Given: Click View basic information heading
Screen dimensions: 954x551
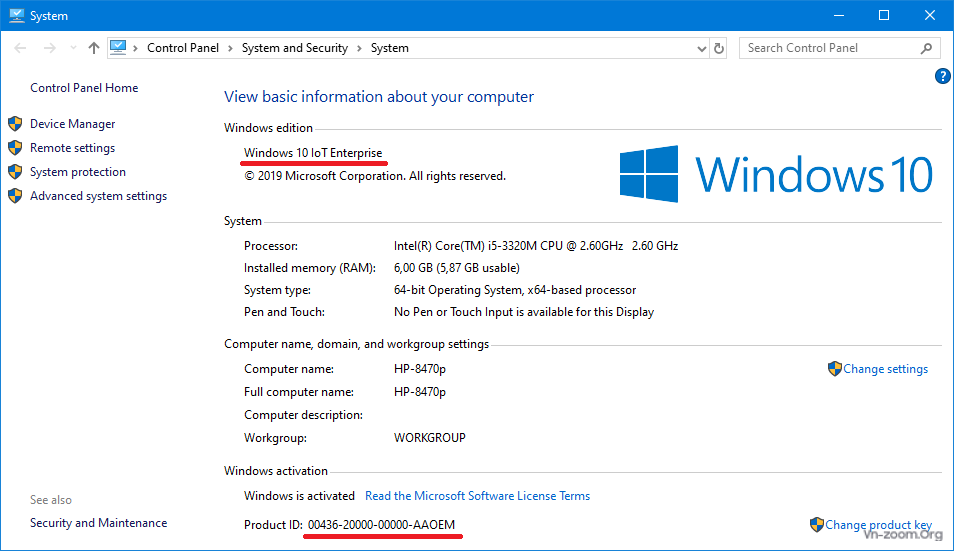Looking at the screenshot, I should point(378,97).
